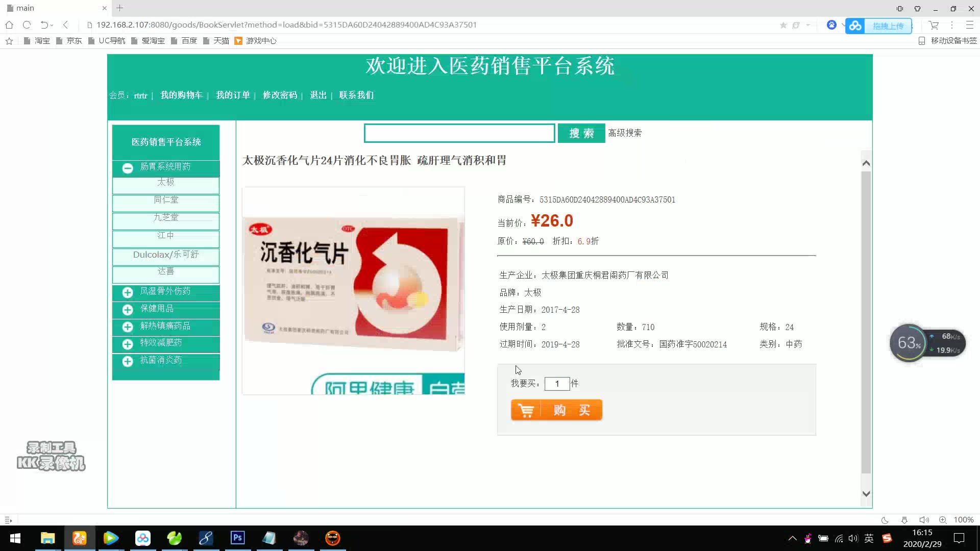Click the orange 购买 button

[556, 410]
